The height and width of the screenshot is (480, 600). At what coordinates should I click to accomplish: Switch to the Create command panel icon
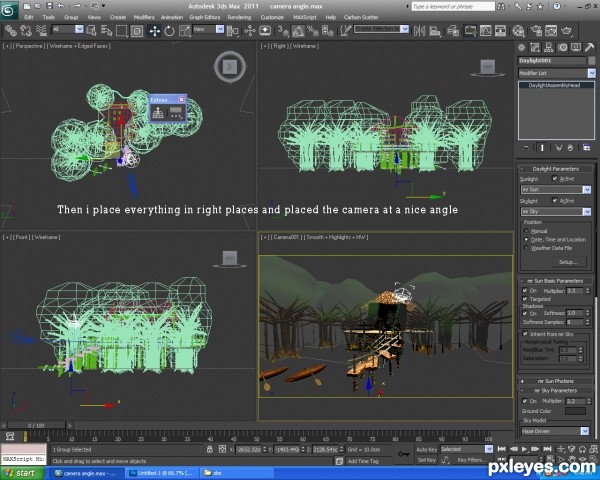click(x=521, y=47)
